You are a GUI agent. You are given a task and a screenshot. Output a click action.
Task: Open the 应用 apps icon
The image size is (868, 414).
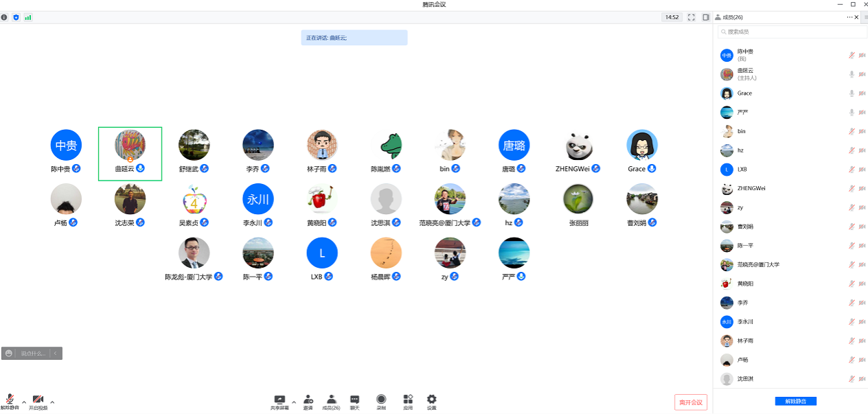coord(408,401)
